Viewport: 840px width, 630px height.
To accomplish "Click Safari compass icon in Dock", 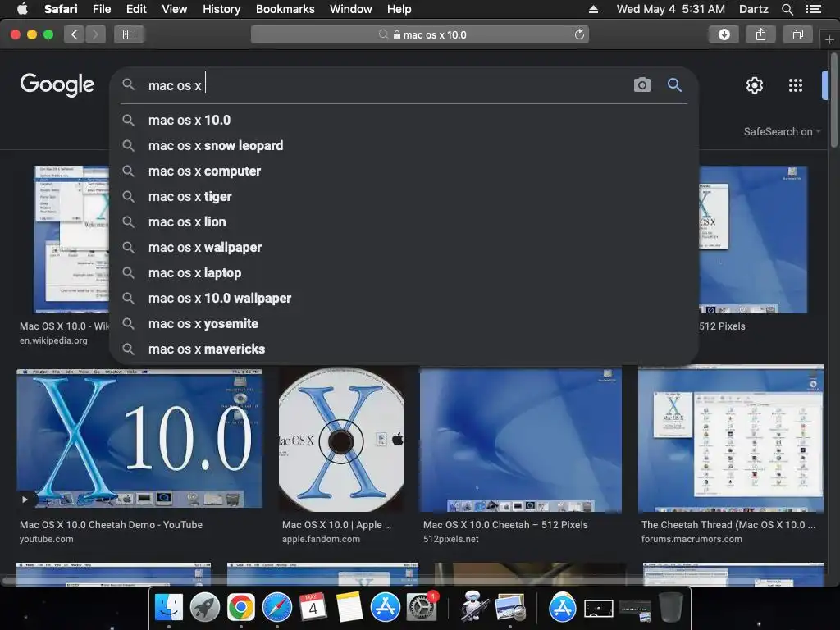I will tap(277, 608).
